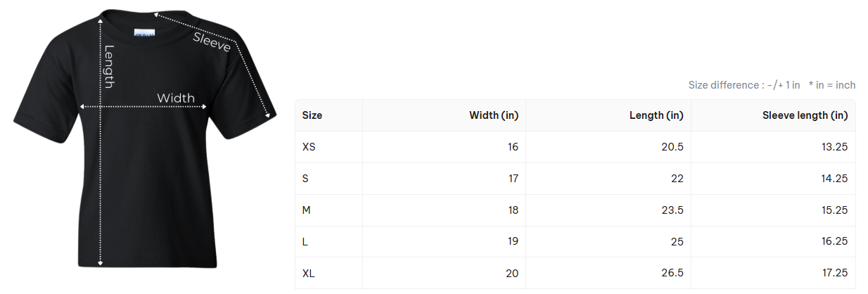Click the Width label on the shirt
The image size is (868, 294).
click(x=176, y=98)
